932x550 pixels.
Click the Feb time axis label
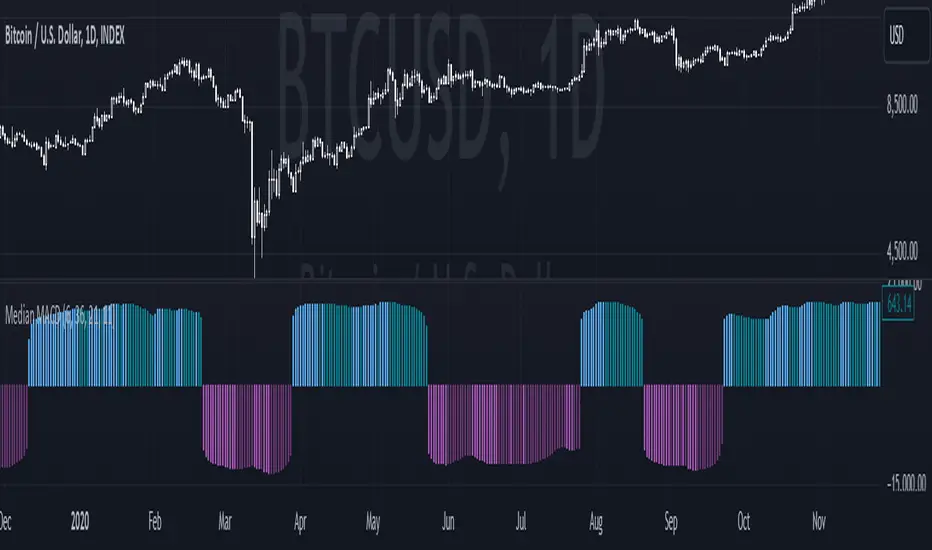coord(155,522)
